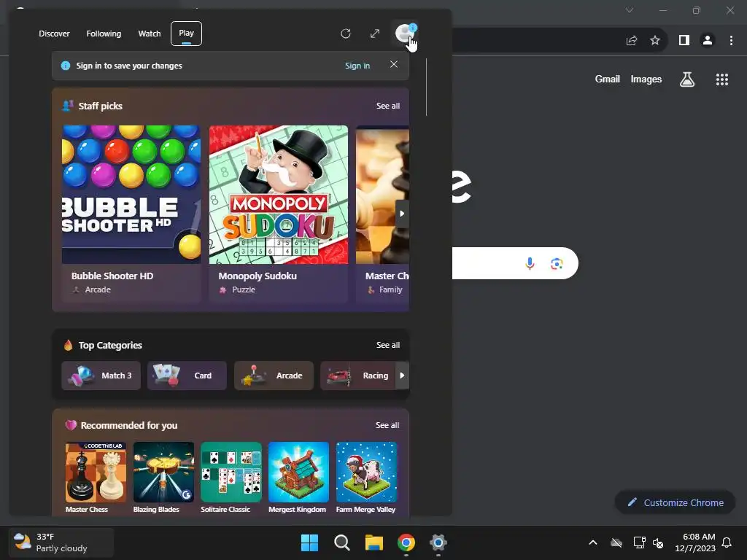747x560 pixels.
Task: Launch Mergest Kingdom game
Action: coord(298,478)
